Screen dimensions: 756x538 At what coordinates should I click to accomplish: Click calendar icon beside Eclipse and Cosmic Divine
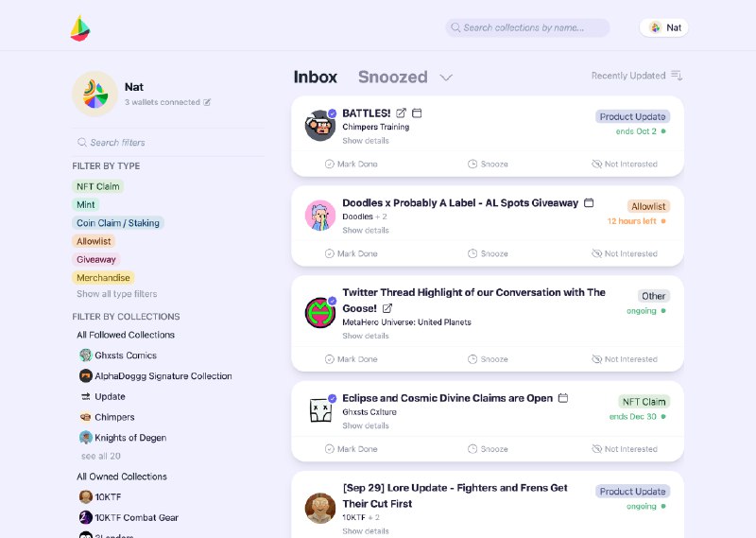pos(563,398)
